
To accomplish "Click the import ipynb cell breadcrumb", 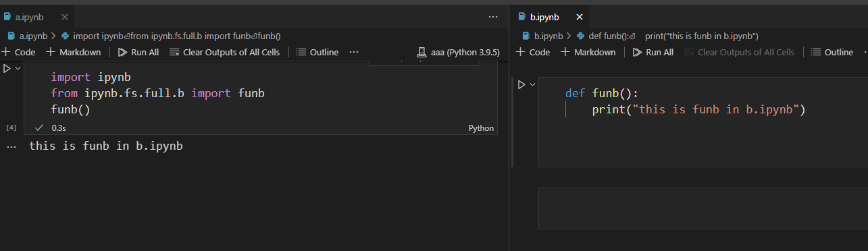I will point(171,36).
